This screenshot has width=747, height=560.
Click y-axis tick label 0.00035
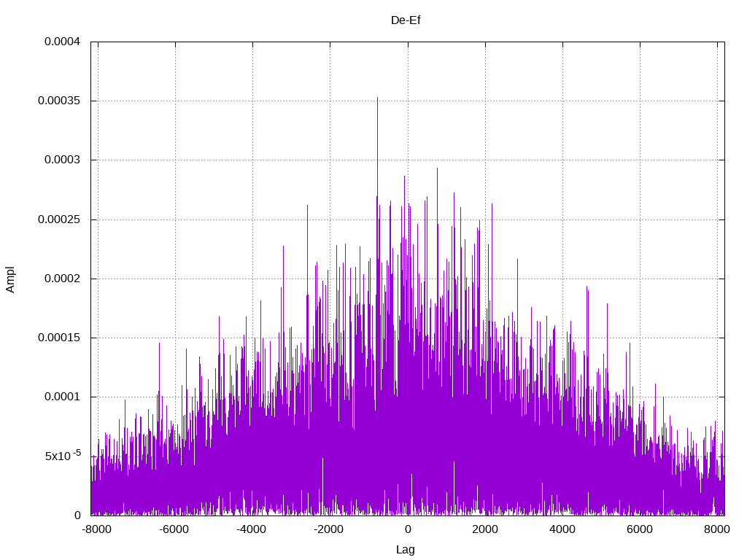59,101
